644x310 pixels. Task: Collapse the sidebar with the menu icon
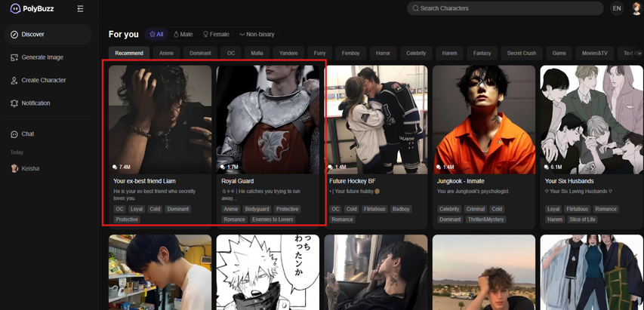(x=80, y=9)
